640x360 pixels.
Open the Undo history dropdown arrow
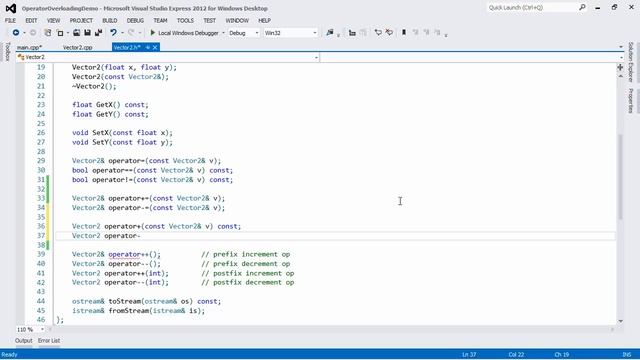pyautogui.click(x=122, y=33)
